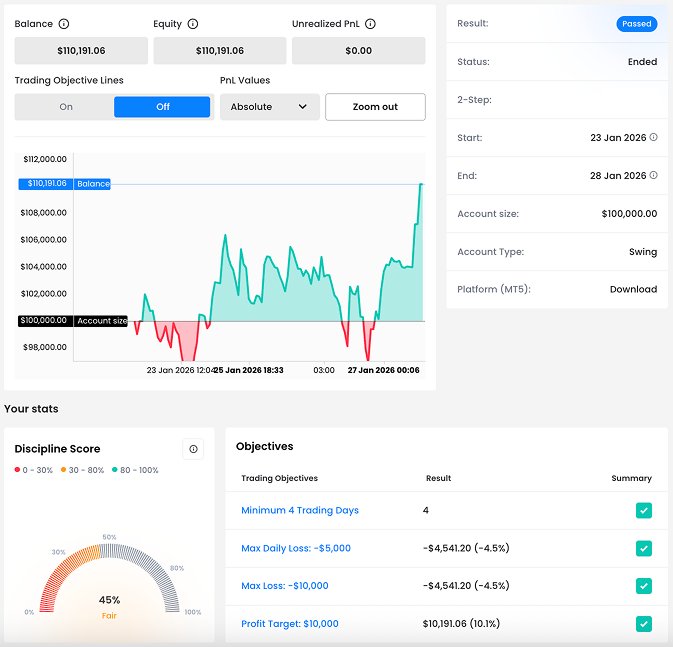This screenshot has height=647, width=673.
Task: Click the Passed result badge
Action: (x=636, y=24)
